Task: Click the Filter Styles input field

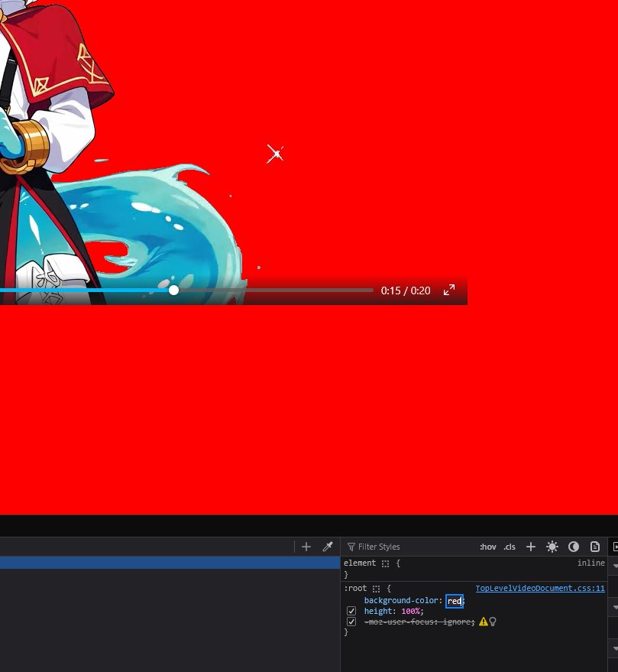Action: point(409,547)
